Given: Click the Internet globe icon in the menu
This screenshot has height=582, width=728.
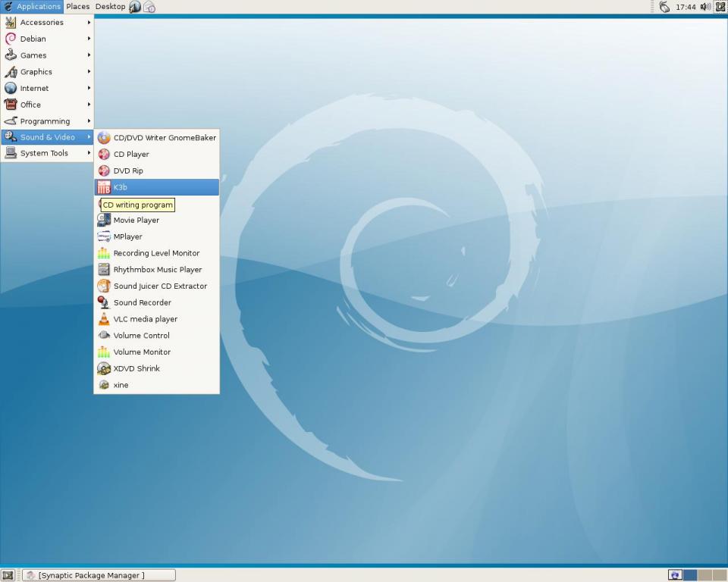Looking at the screenshot, I should click(11, 88).
